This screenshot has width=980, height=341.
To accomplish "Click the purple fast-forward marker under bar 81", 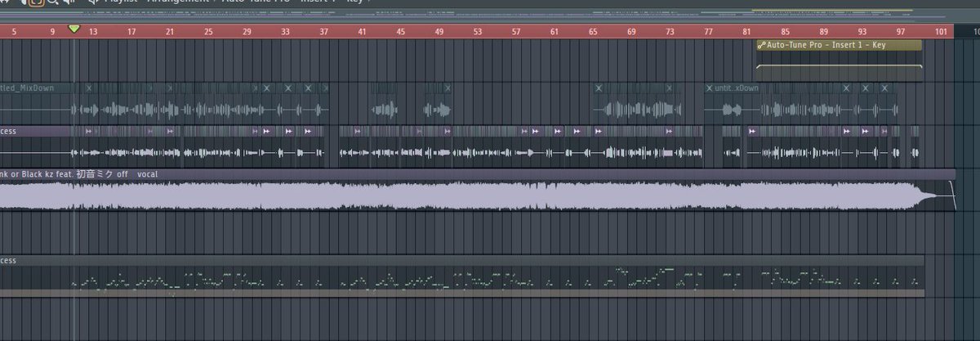I will (x=752, y=131).
